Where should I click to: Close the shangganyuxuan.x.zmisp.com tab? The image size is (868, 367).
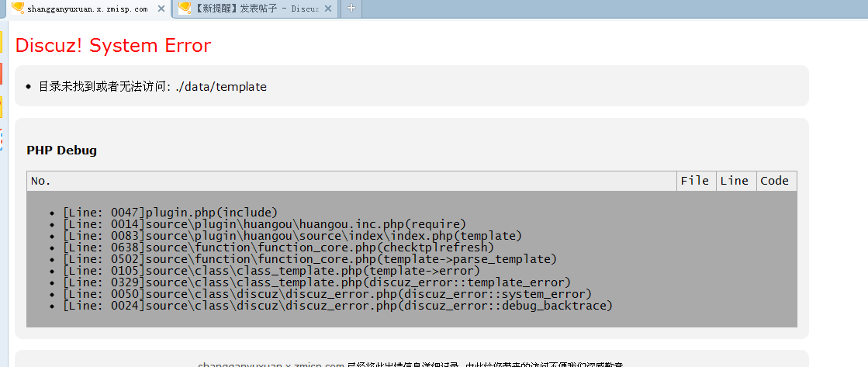coord(161,9)
